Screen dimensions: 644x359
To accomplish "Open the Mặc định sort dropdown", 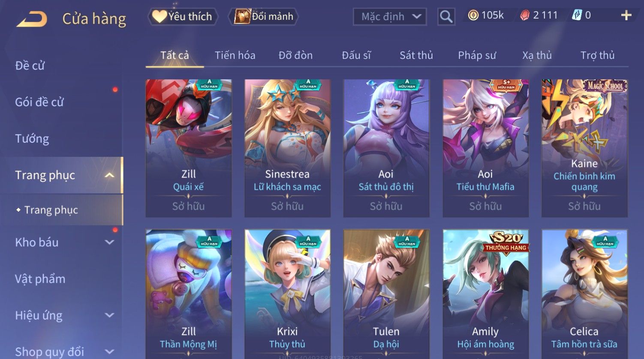I will pos(390,17).
